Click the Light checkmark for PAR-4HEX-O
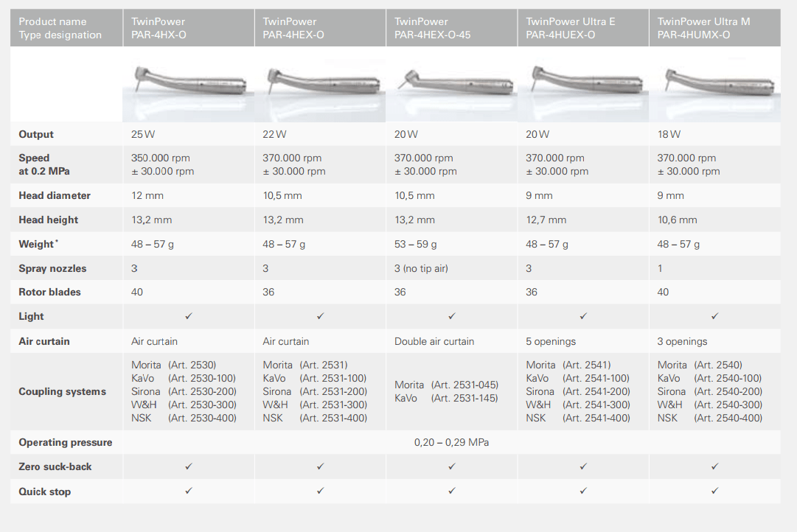 320,316
